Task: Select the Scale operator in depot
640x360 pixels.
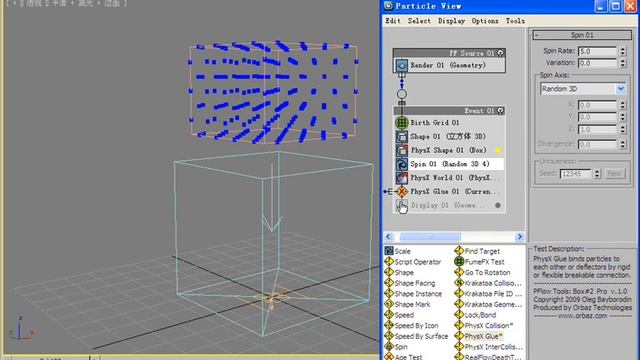Action: pyautogui.click(x=398, y=251)
